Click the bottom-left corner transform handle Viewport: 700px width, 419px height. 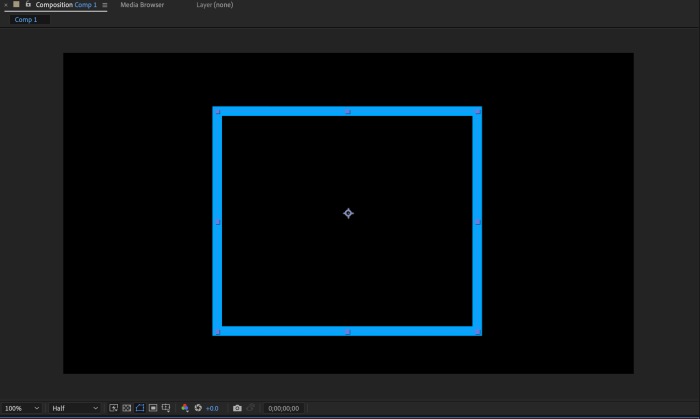[x=217, y=332]
